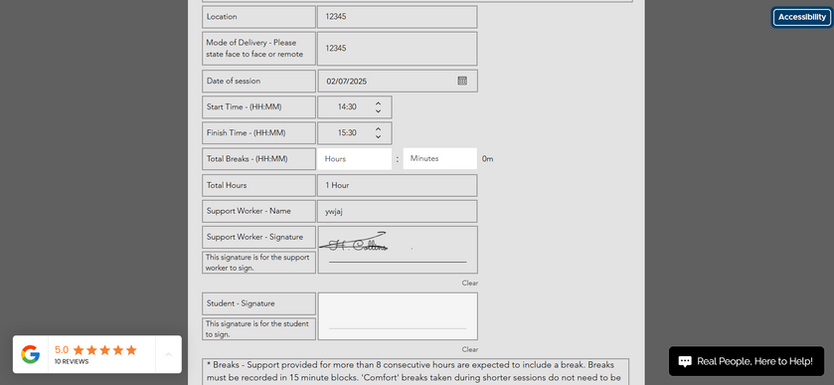The height and width of the screenshot is (385, 834).
Task: Click the 0m breaks total text
Action: pos(488,159)
